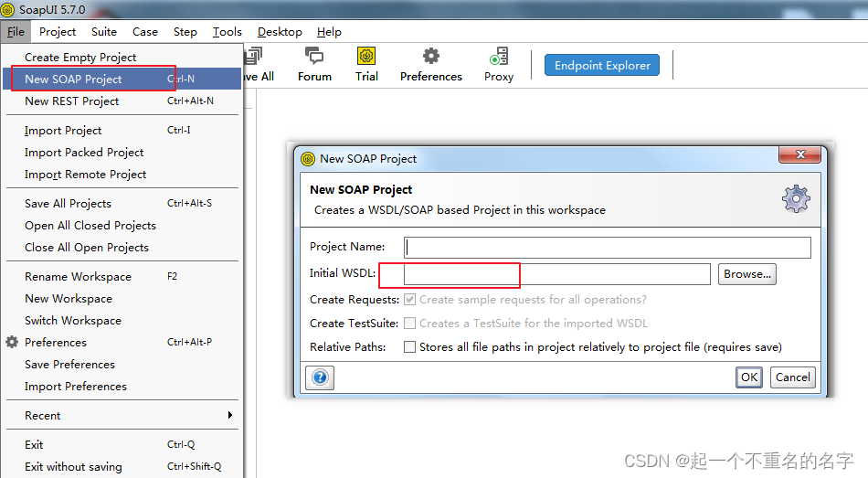
Task: Choose Rename Workspace
Action: [122, 276]
